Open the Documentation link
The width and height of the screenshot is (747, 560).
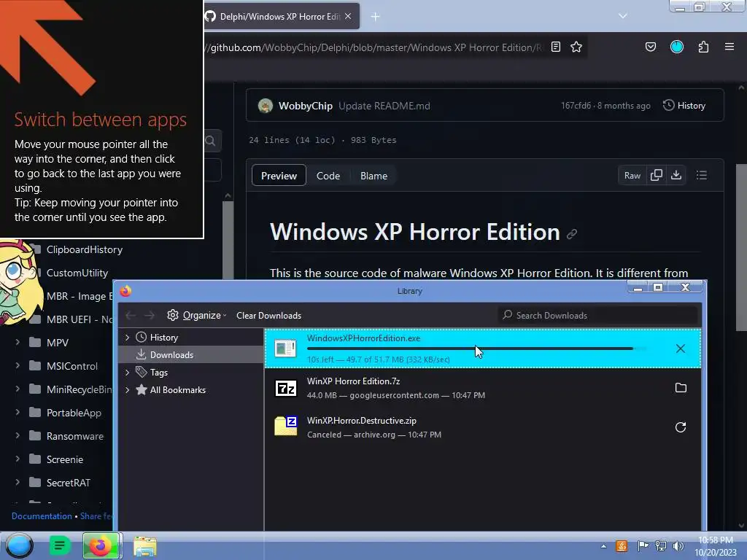tap(42, 516)
